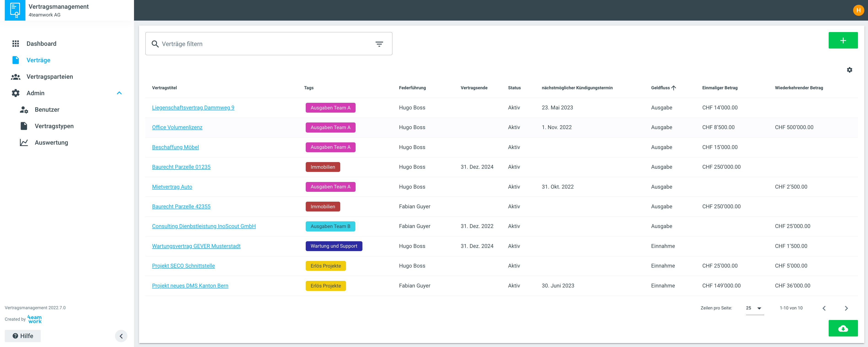Navigate to Vertragsparteien
The width and height of the screenshot is (868, 347).
50,76
